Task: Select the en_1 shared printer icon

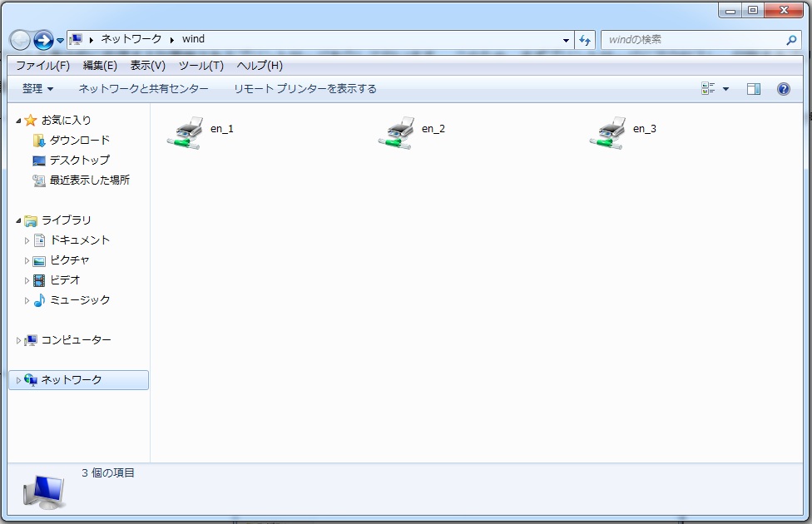Action: (186, 133)
